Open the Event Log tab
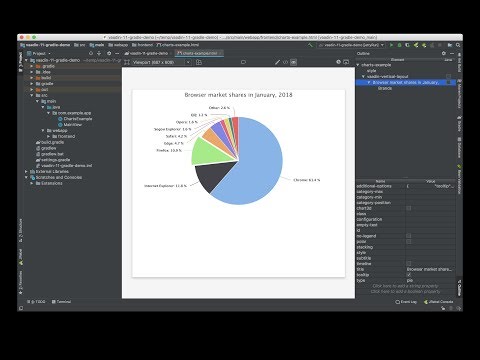 406,302
